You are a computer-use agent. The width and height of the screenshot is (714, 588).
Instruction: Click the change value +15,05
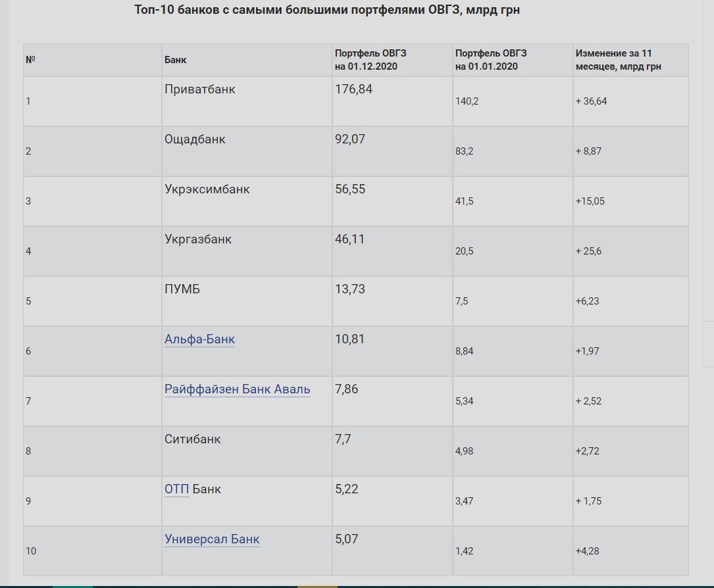point(590,201)
